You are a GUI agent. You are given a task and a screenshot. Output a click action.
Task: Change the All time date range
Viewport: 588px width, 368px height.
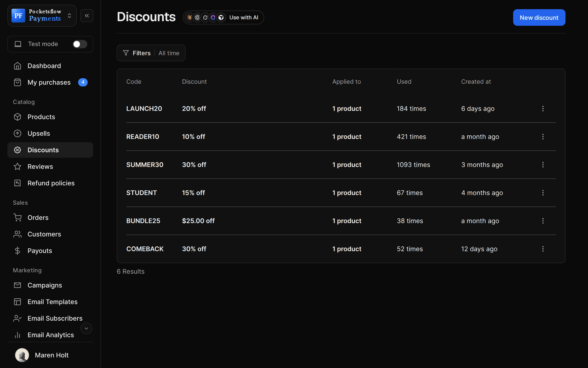[x=169, y=53]
